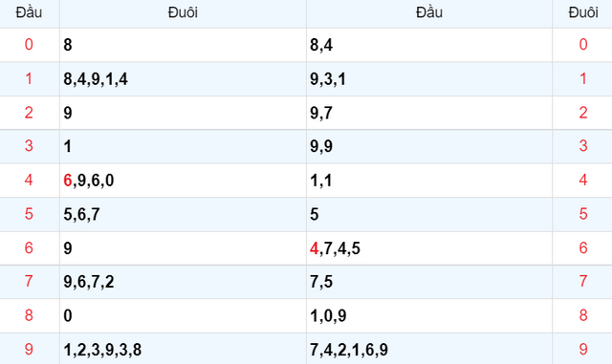Click the red 7 in left Đầu column
Image resolution: width=612 pixels, height=364 pixels.
tap(29, 281)
